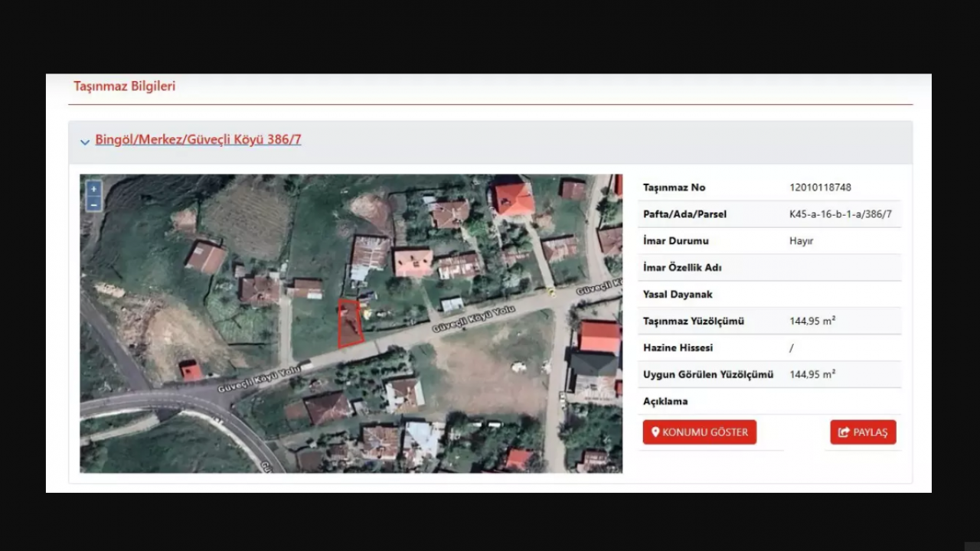
Task: Expand the Taşınmaz Bilgileri heading section
Action: [x=124, y=86]
